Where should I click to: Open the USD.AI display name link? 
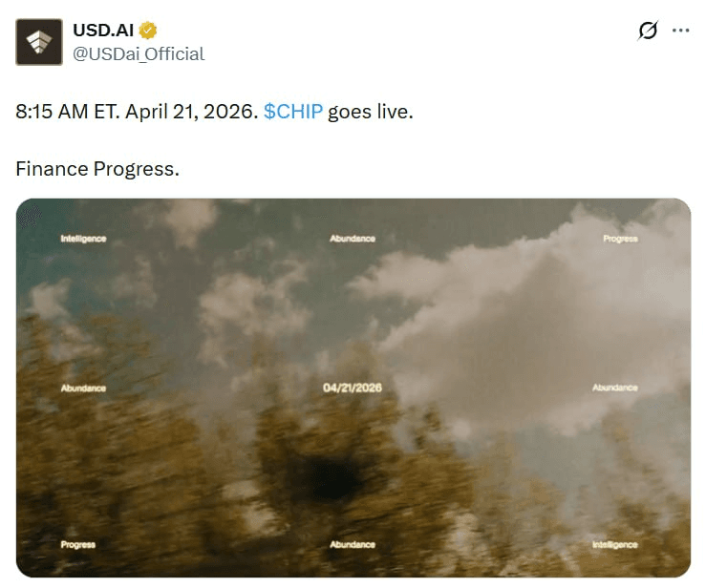[x=103, y=31]
